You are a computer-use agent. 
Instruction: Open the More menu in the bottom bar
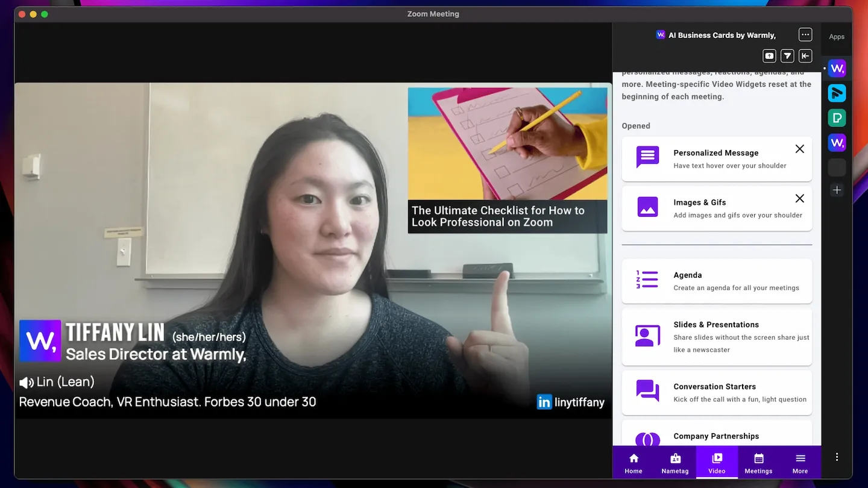[800, 462]
